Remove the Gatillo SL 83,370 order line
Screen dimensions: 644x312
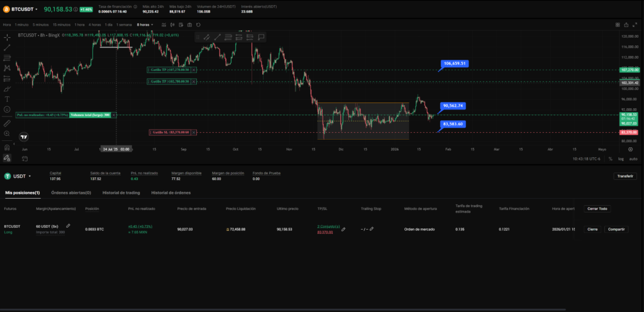194,133
